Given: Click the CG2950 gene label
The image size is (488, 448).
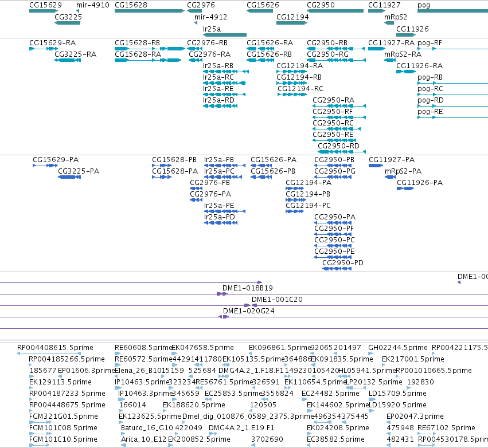Looking at the screenshot, I should (321, 5).
